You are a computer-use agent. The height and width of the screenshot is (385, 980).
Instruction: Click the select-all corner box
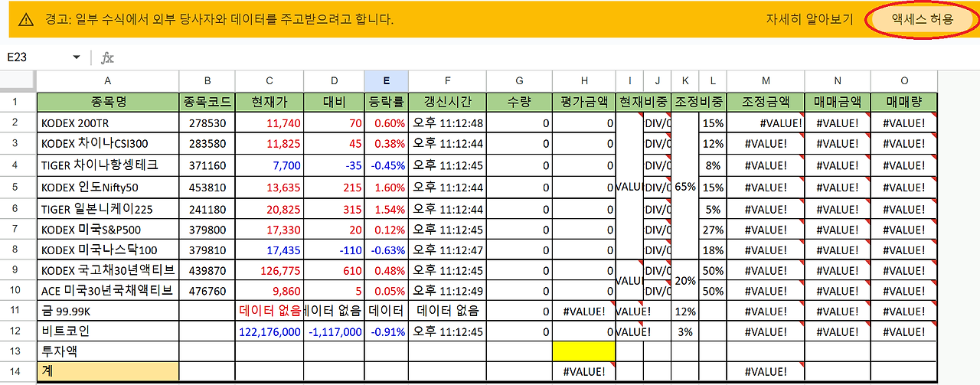[x=18, y=80]
